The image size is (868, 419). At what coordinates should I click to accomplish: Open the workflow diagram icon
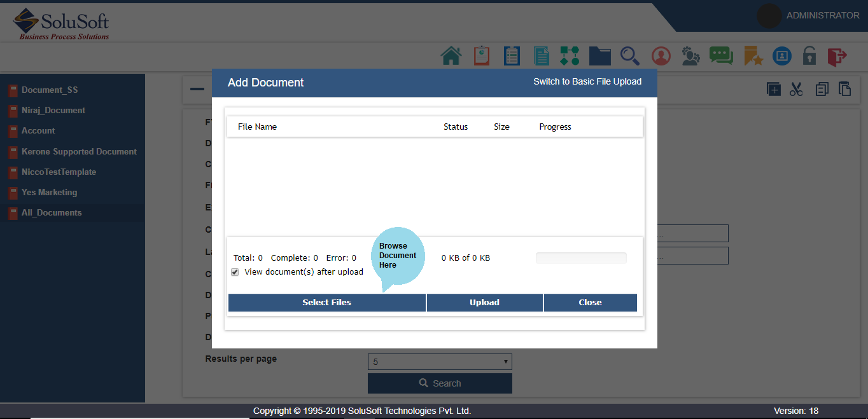[570, 56]
